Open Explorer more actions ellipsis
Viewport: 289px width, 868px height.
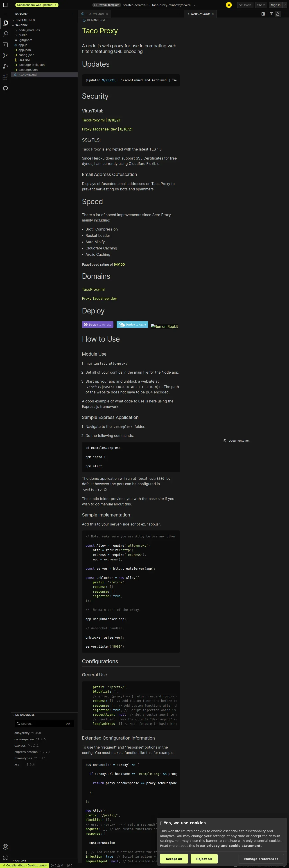pyautogui.click(x=73, y=14)
